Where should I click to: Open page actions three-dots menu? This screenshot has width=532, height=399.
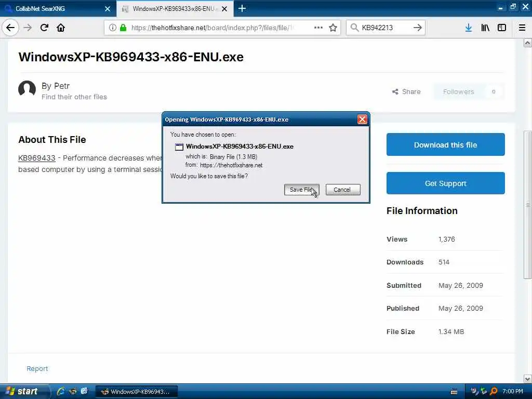(x=318, y=28)
